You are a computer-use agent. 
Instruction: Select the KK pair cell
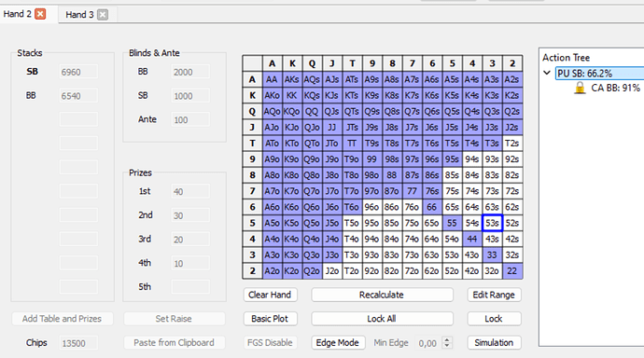point(292,95)
